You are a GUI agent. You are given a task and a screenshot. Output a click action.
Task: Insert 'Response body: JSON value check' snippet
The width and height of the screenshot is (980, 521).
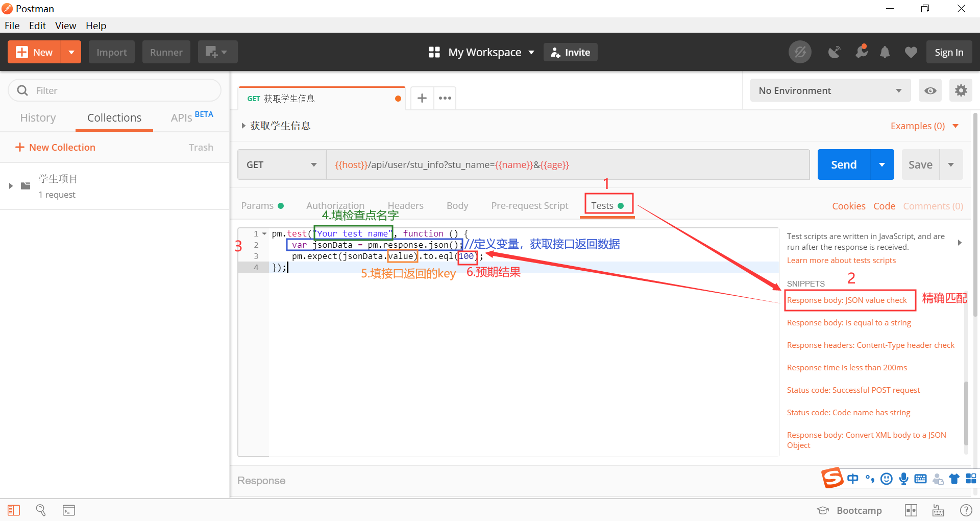[847, 300]
